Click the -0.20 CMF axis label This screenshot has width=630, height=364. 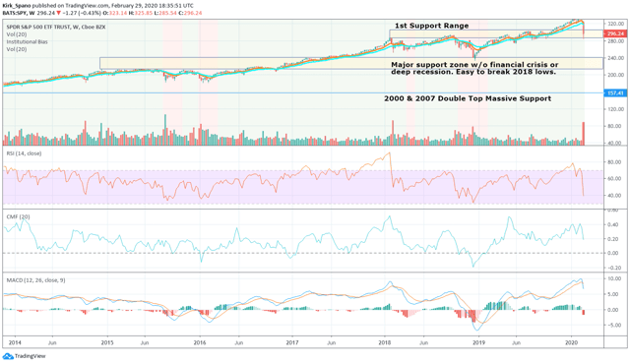click(614, 269)
